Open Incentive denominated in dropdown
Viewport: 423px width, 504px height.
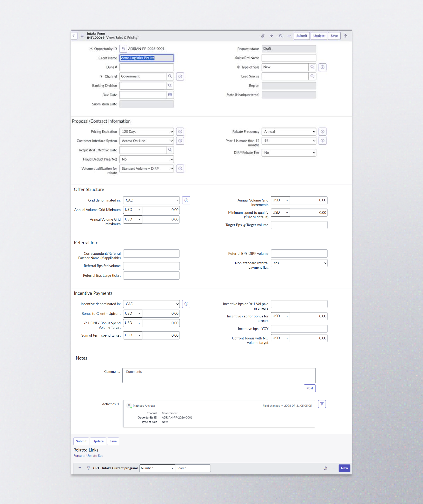(x=152, y=304)
